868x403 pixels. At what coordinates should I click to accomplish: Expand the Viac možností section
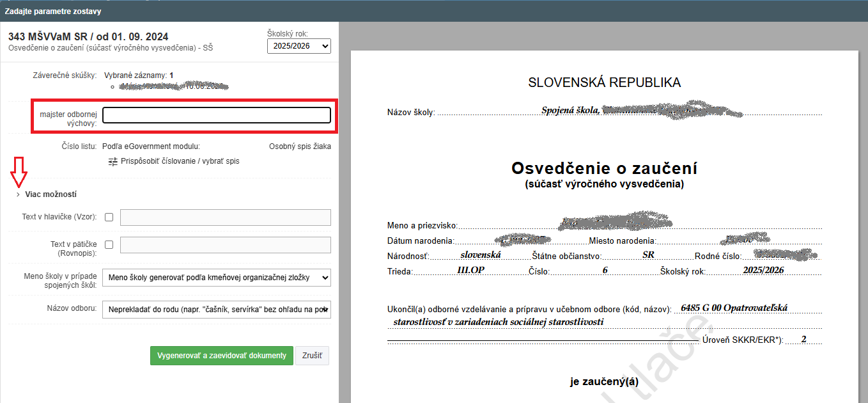50,194
